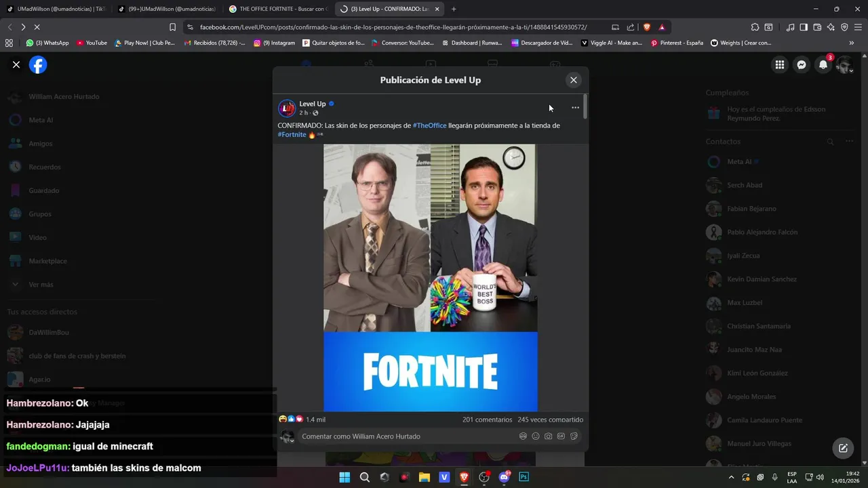The image size is (868, 488).
Task: Open the browser extensions puzzle icon
Action: pos(755,27)
